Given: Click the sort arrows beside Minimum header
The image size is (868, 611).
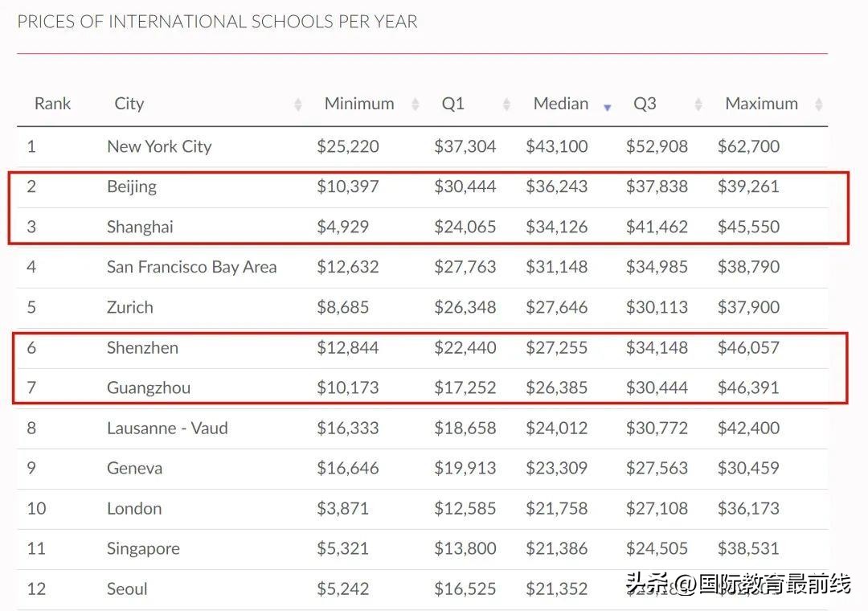Looking at the screenshot, I should click(416, 104).
